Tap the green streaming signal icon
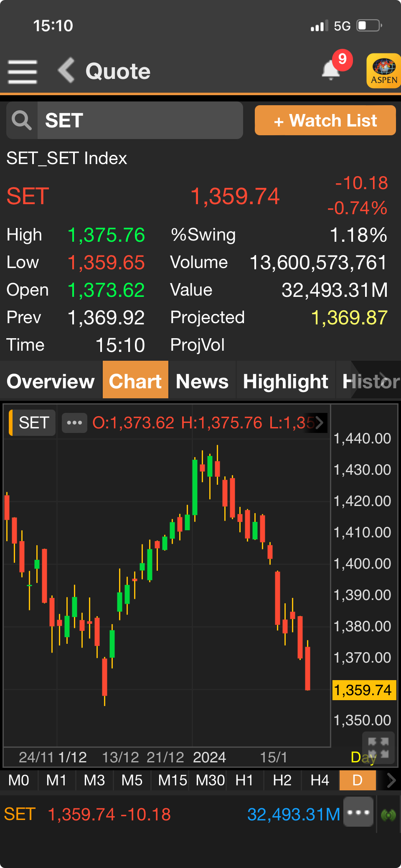This screenshot has width=401, height=868. [x=388, y=814]
